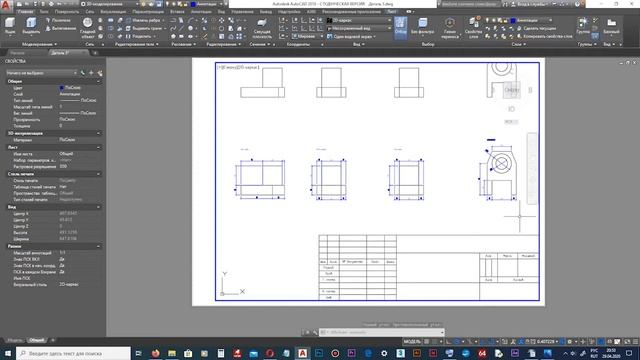Expand the Рисование panel flyout
Screen dimensions: 640x360
184,44
